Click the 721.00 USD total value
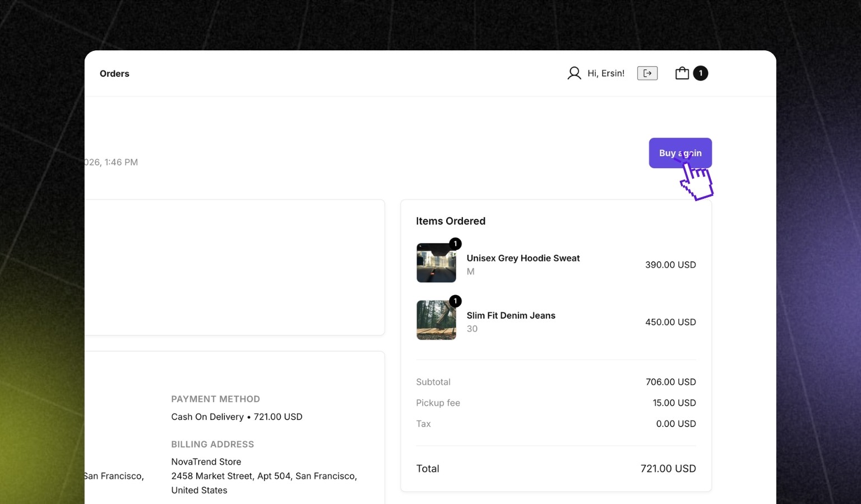The height and width of the screenshot is (504, 861). pyautogui.click(x=668, y=469)
